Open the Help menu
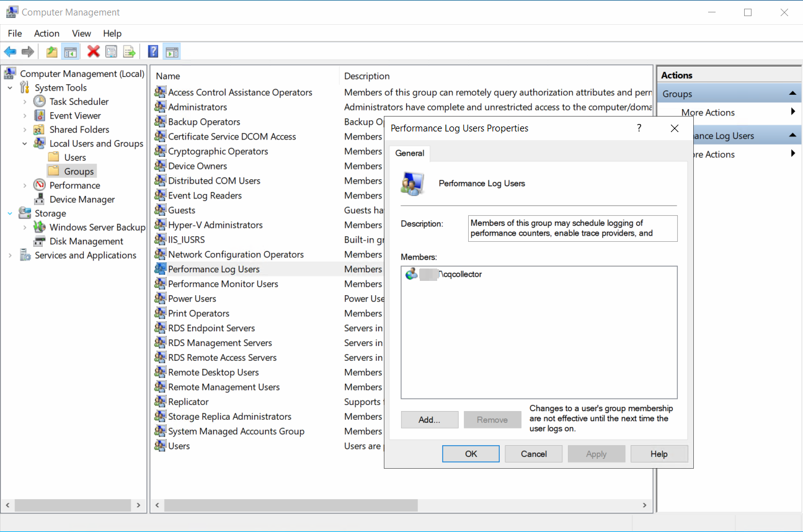 tap(112, 33)
